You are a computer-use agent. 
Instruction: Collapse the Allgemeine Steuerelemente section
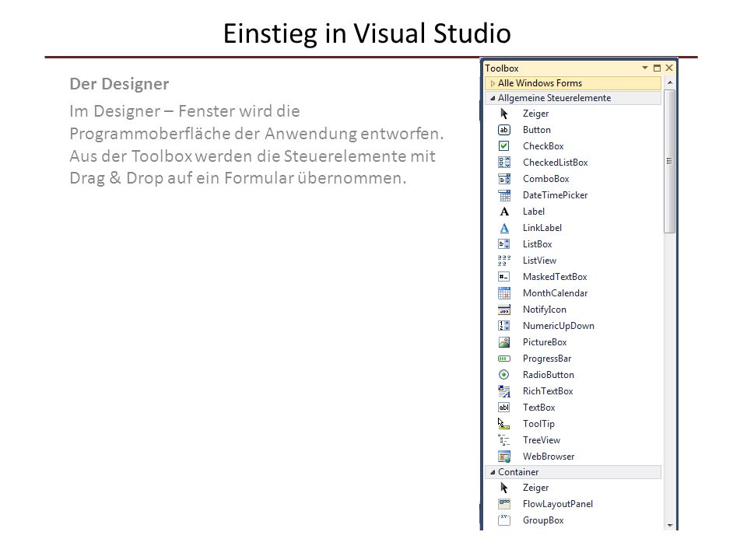(493, 98)
